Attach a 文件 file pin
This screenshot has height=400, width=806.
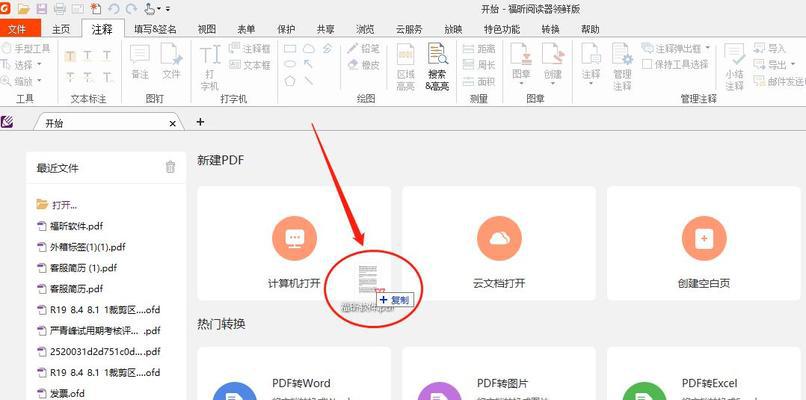tap(171, 61)
